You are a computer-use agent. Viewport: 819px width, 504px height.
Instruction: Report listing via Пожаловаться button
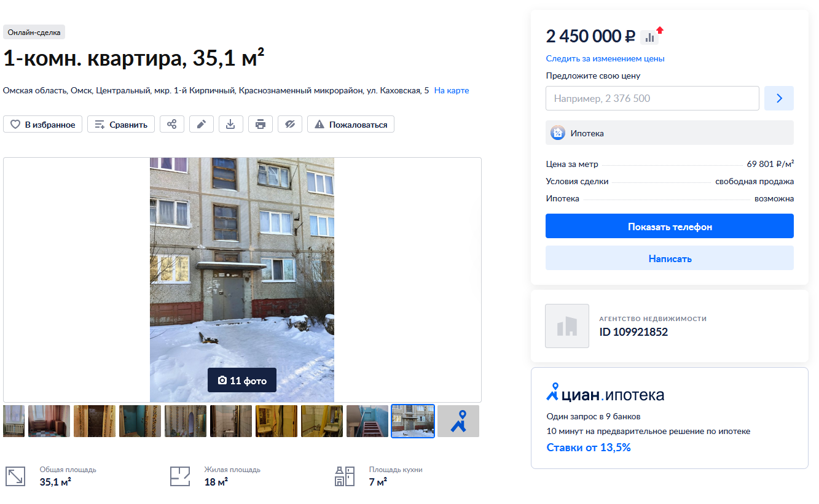[x=351, y=125]
